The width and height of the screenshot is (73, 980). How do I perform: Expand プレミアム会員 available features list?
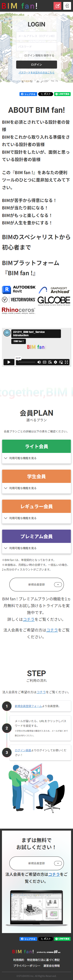(37, 548)
